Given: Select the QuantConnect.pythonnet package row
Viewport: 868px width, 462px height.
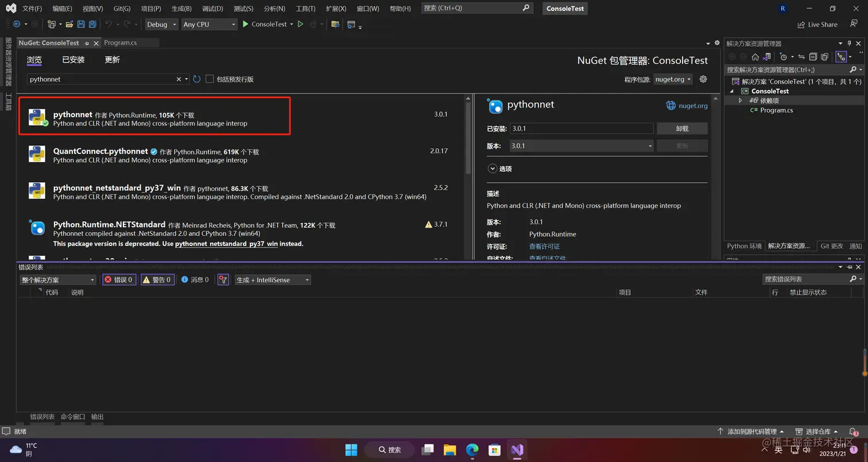Looking at the screenshot, I should 241,155.
